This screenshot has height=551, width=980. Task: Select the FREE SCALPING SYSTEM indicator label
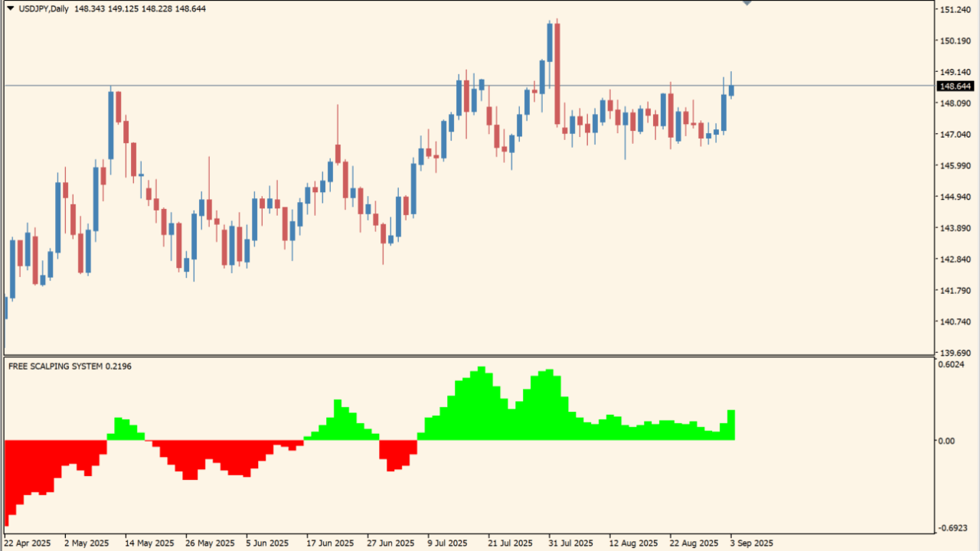pyautogui.click(x=70, y=367)
